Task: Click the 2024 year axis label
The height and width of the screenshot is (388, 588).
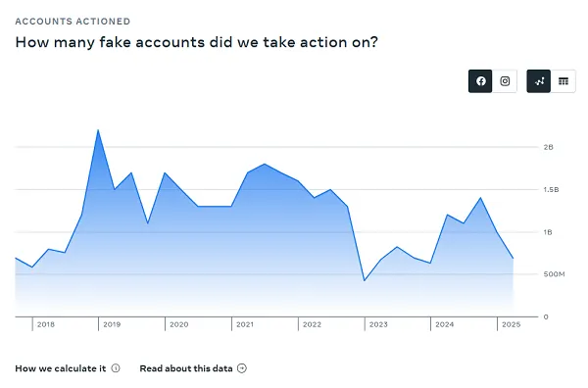Action: tap(444, 324)
